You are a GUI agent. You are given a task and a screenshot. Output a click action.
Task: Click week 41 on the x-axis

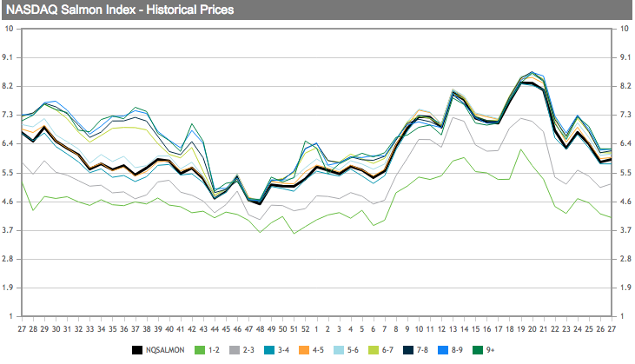click(x=181, y=329)
